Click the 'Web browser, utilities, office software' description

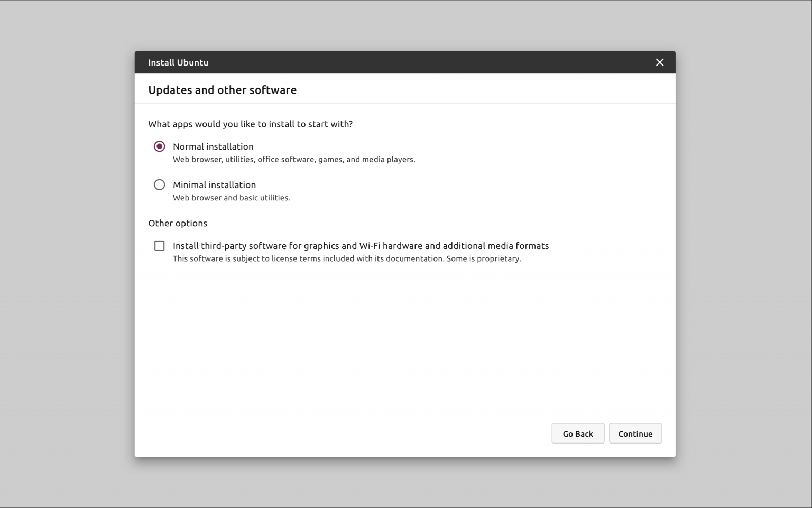pos(294,159)
